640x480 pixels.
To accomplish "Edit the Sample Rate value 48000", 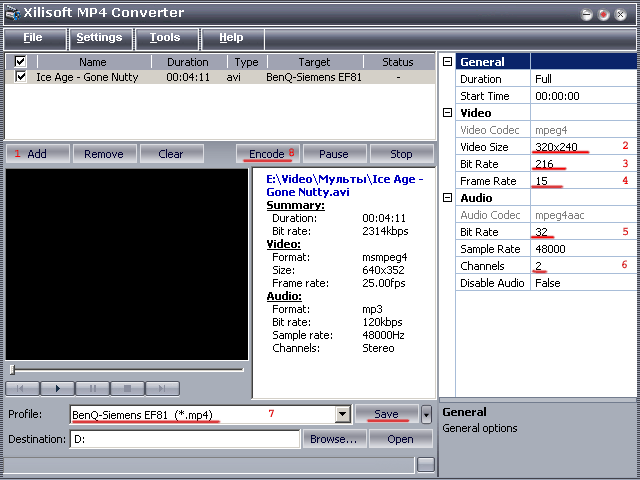I will click(x=584, y=249).
